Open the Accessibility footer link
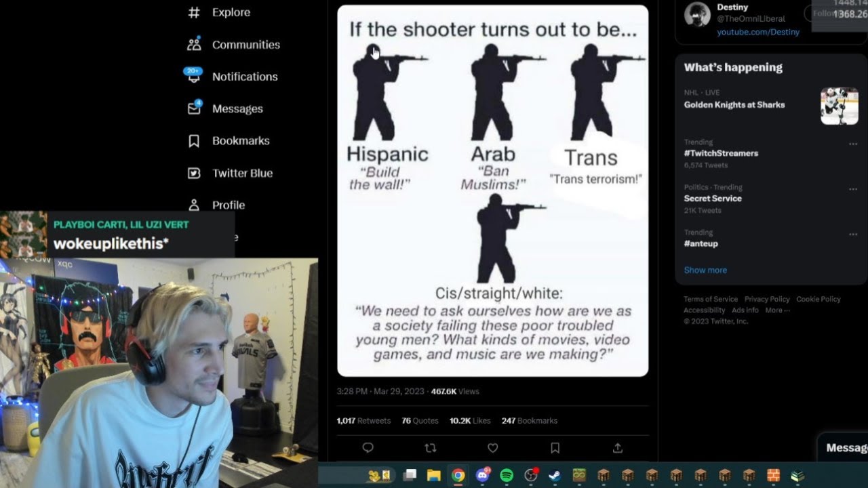 [705, 310]
